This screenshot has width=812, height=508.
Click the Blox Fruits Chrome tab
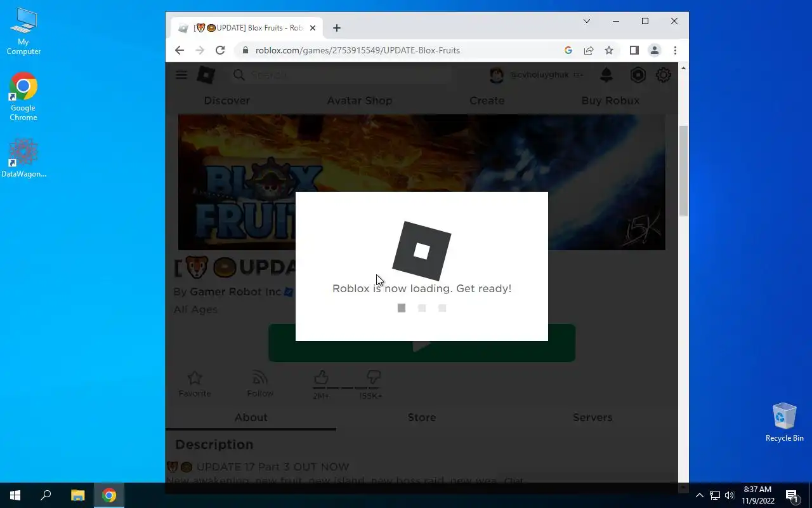248,28
